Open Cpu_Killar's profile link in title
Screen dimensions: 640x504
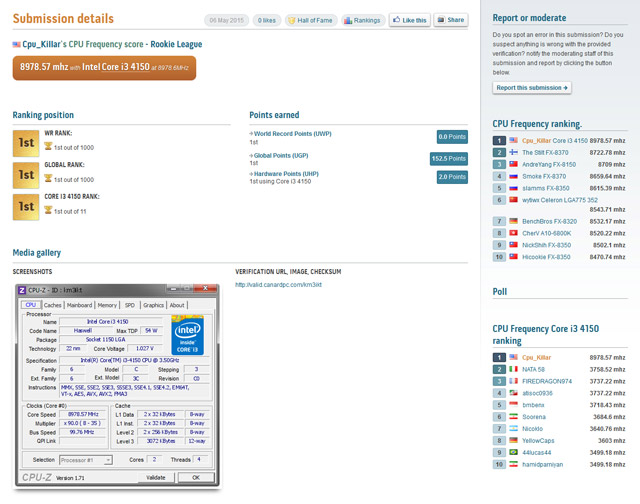tap(44, 44)
